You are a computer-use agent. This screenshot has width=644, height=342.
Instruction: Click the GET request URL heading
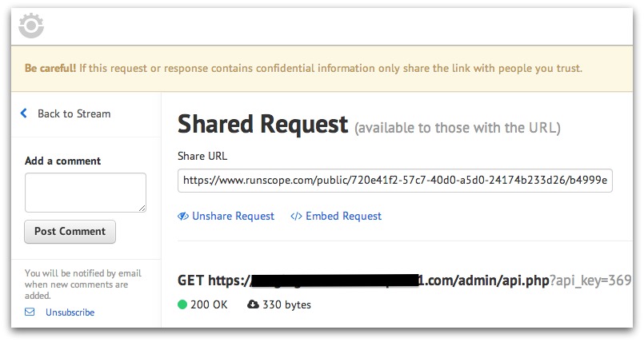[x=363, y=280]
